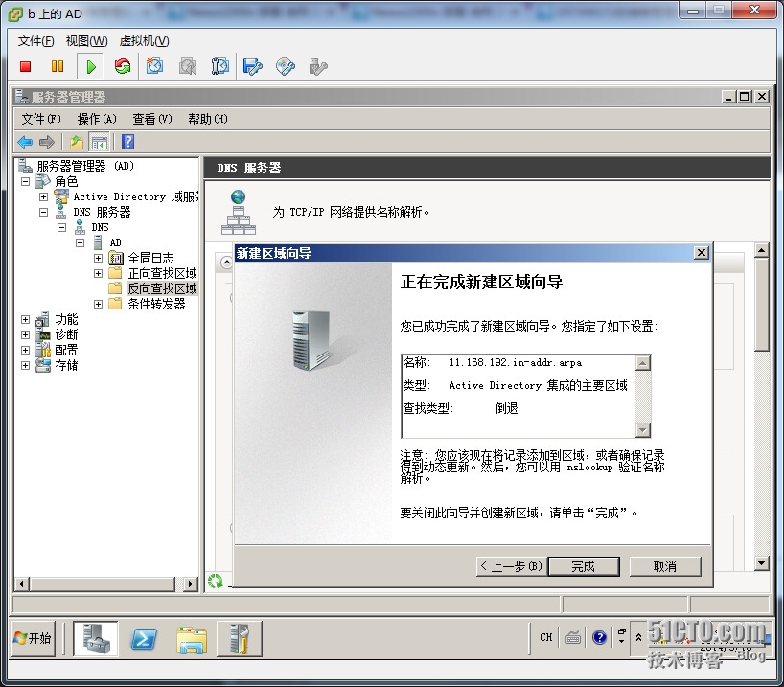Image resolution: width=784 pixels, height=687 pixels.
Task: Revert to snapshot with the grayed-out icon
Action: point(188,66)
